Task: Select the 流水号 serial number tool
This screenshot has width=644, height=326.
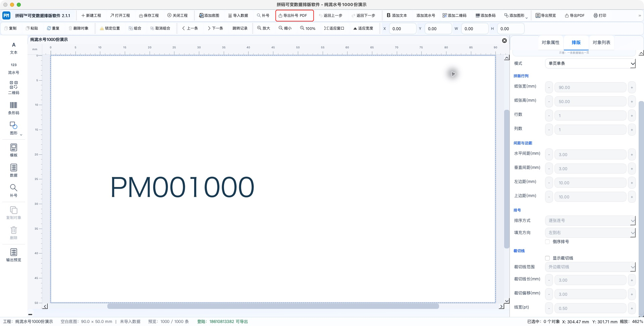Action: (14, 68)
